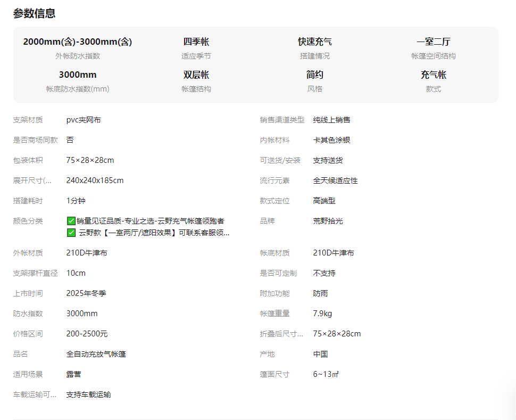Select the 荒野拾光 brand value
516x420 pixels.
328,221
